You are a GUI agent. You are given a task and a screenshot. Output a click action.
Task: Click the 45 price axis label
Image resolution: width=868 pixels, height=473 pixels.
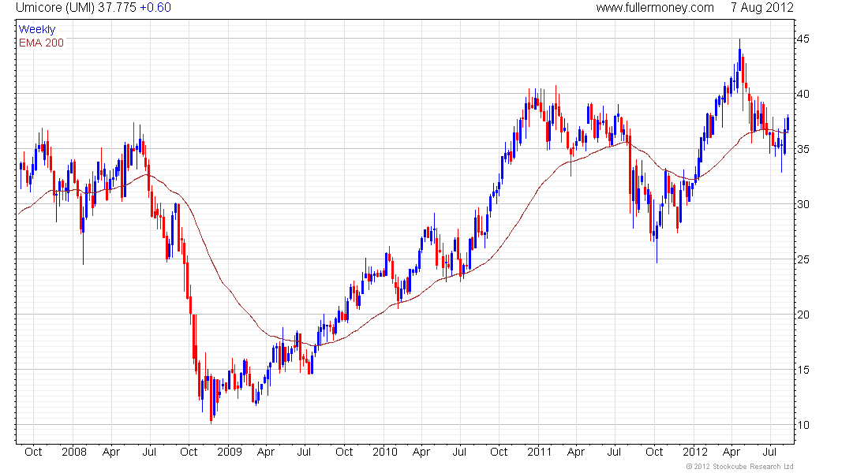tap(803, 39)
